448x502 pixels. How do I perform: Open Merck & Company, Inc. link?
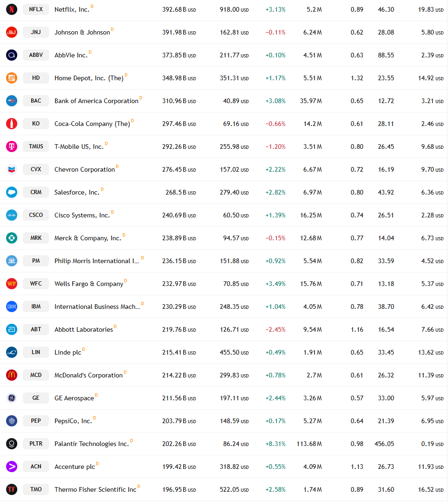88,238
